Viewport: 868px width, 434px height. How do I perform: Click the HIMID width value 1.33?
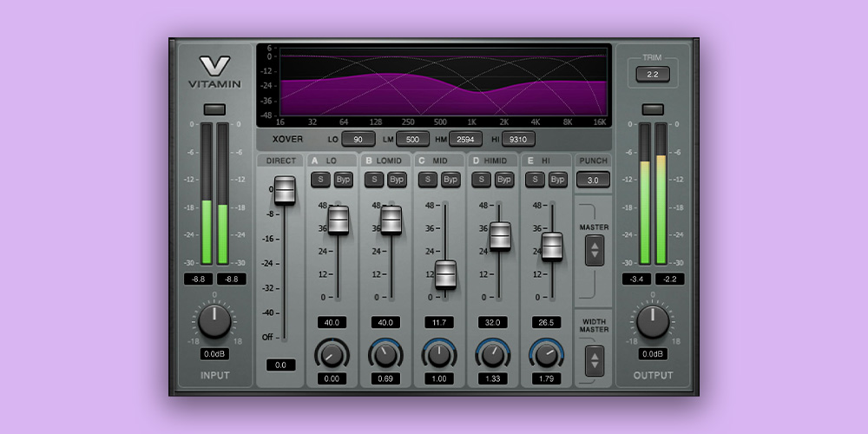(x=493, y=378)
